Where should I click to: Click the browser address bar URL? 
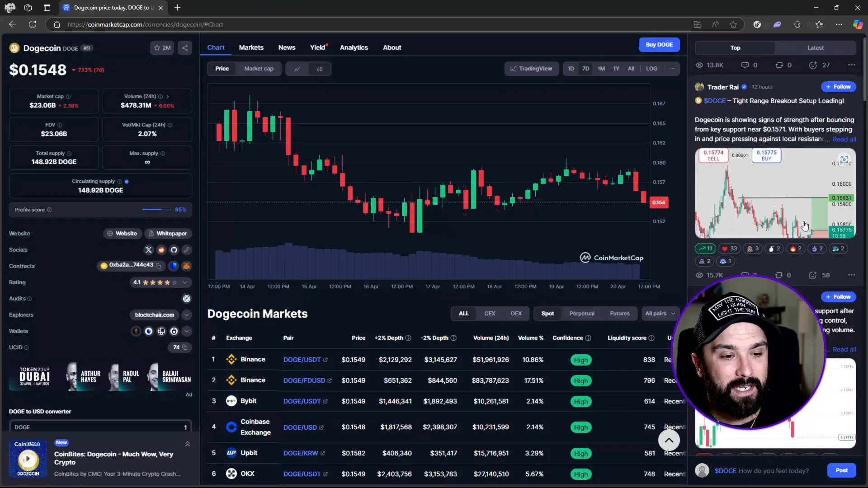point(145,24)
